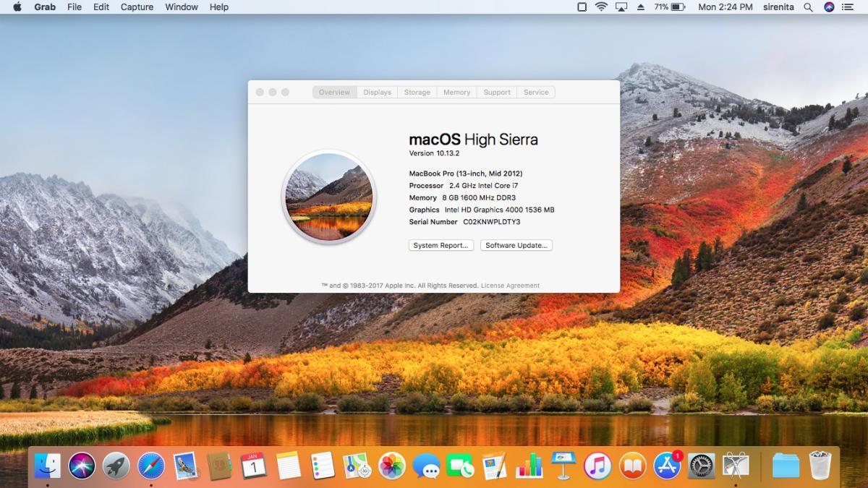This screenshot has width=868, height=488.
Task: Click the Spotlight search magnifier icon
Action: point(809,7)
